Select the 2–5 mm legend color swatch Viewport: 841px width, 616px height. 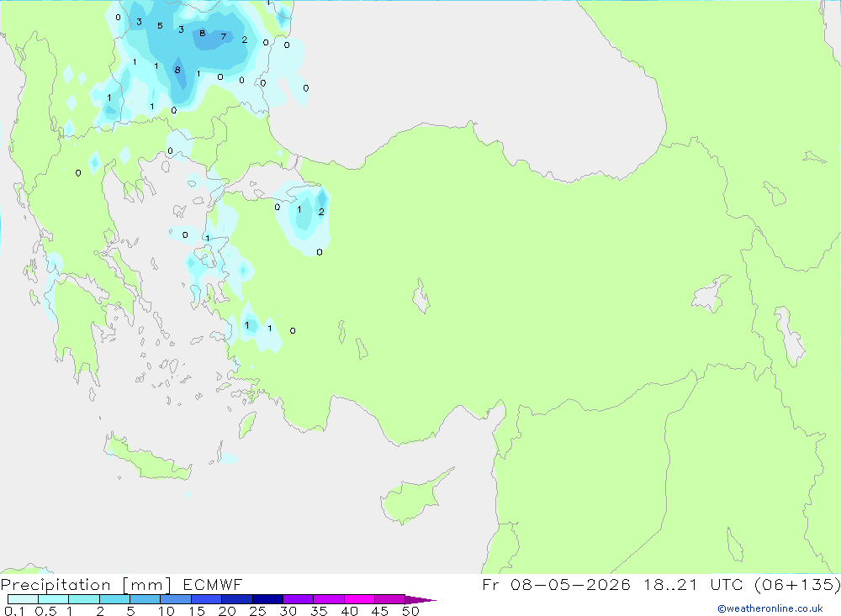click(114, 599)
